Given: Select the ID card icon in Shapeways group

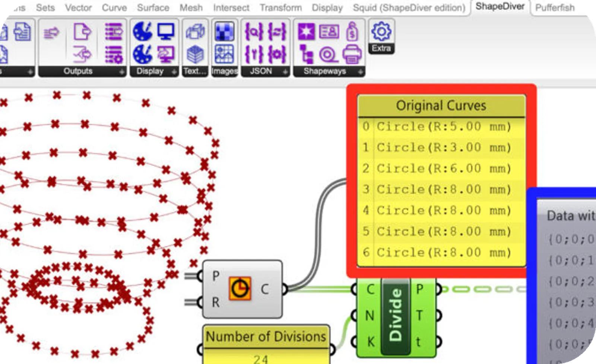Looking at the screenshot, I should coord(329,32).
